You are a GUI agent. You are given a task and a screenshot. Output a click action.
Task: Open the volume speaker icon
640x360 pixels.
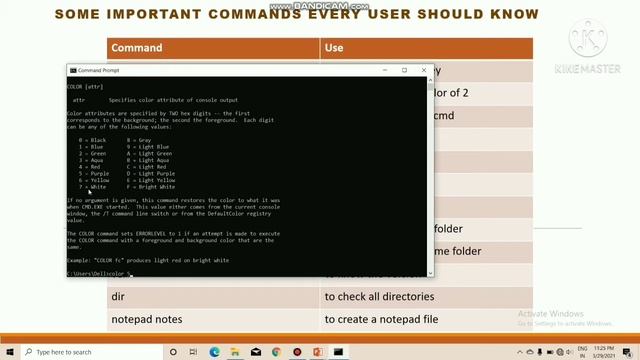click(569, 352)
